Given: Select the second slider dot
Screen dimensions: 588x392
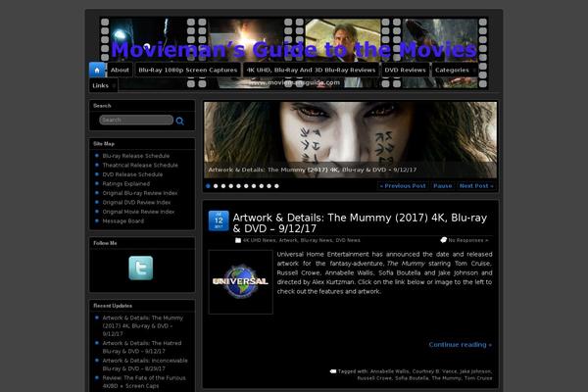Looking at the screenshot, I should pyautogui.click(x=216, y=186).
